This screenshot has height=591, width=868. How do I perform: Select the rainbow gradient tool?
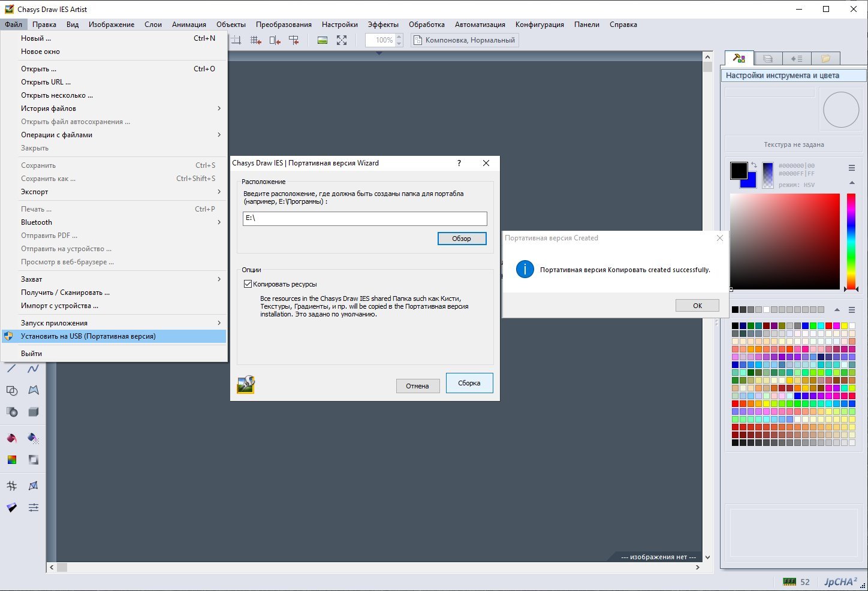tap(11, 460)
